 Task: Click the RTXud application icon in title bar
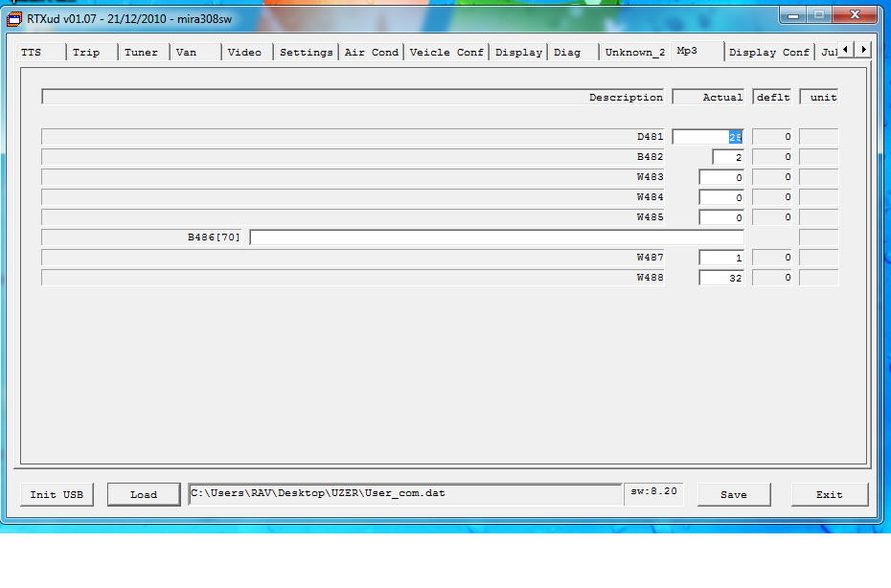(14, 17)
